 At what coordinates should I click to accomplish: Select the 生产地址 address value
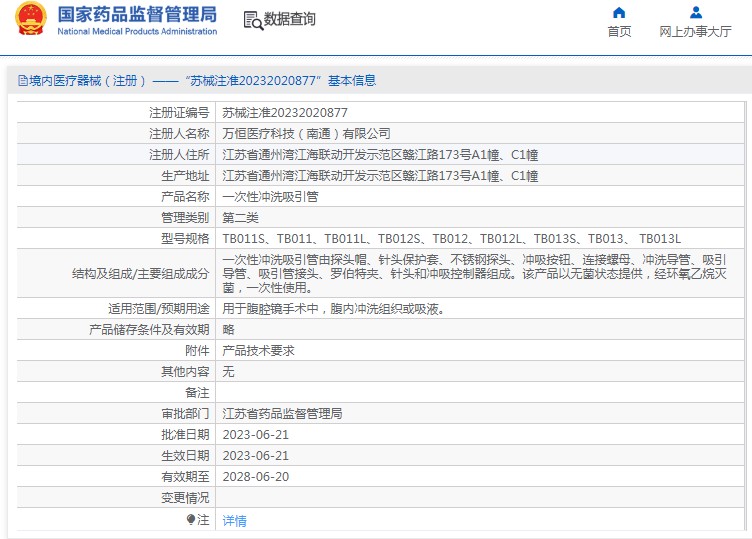[380, 176]
